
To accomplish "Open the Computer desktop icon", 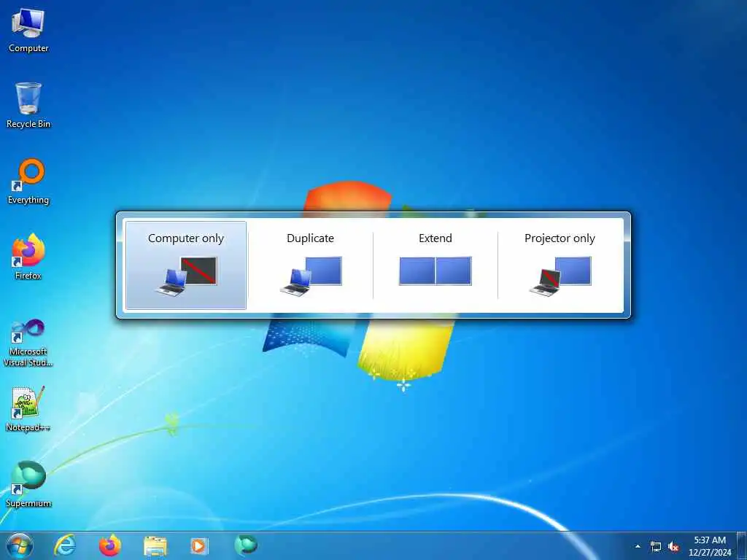I will [28, 30].
